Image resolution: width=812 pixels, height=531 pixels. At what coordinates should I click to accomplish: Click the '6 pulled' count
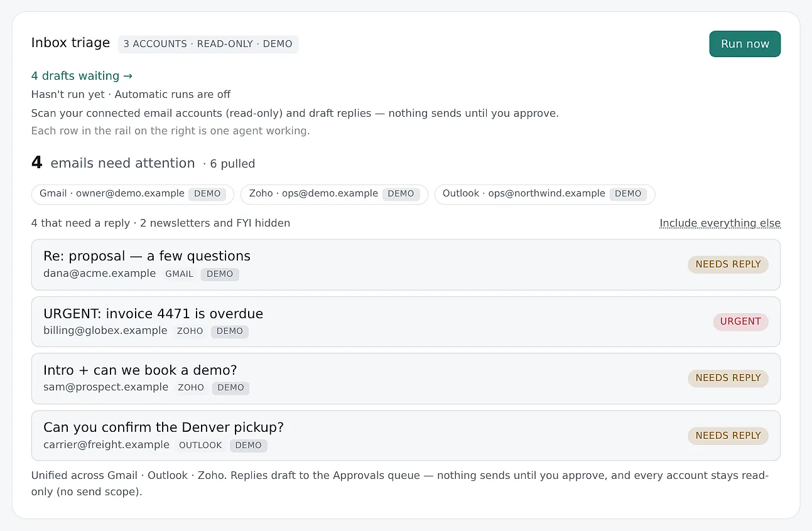tap(232, 164)
